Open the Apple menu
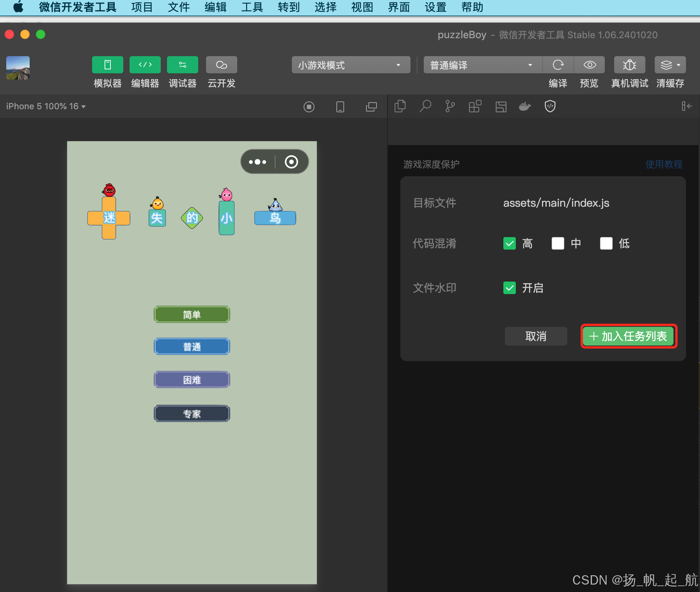 pyautogui.click(x=18, y=7)
